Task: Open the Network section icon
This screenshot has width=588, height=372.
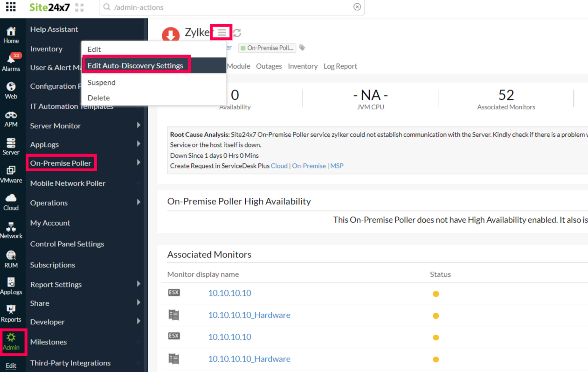Action: (11, 230)
